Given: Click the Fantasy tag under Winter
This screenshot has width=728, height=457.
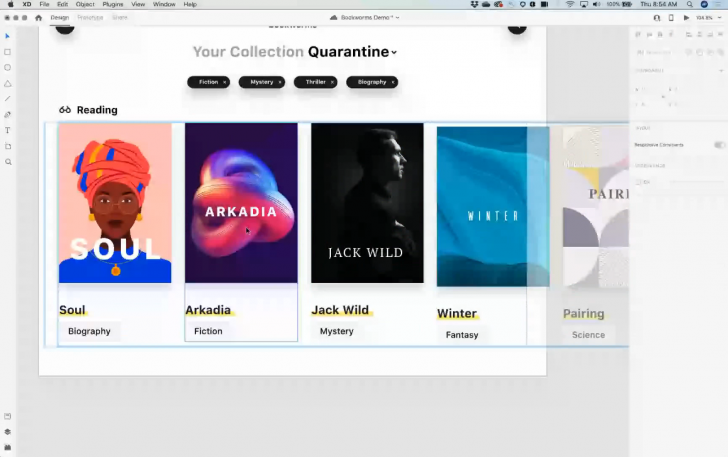Looking at the screenshot, I should (x=462, y=335).
